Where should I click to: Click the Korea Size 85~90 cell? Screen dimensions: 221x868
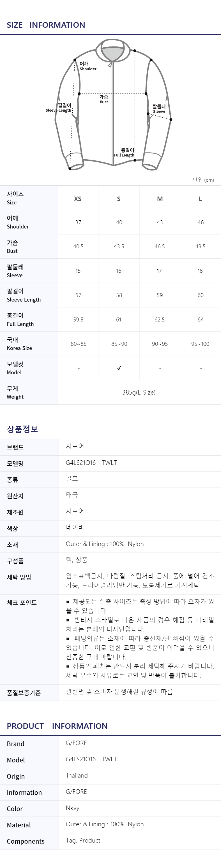pyautogui.click(x=119, y=344)
